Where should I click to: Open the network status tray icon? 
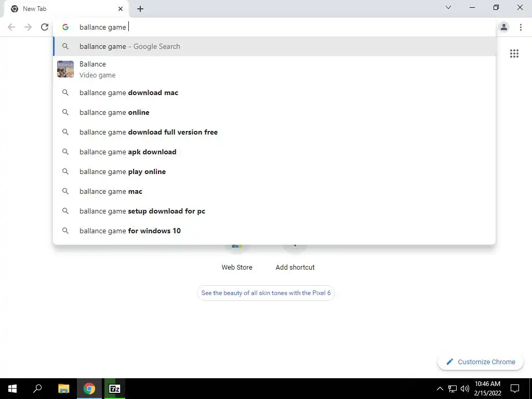coord(453,389)
